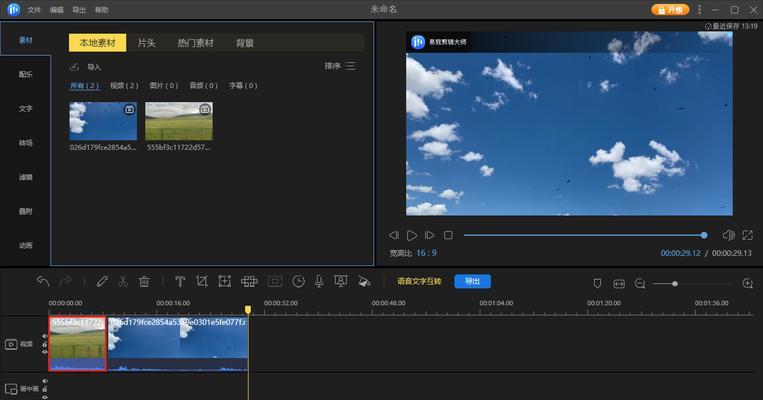Toggle the lock on the 画中画 track
The image size is (763, 400).
click(x=45, y=389)
